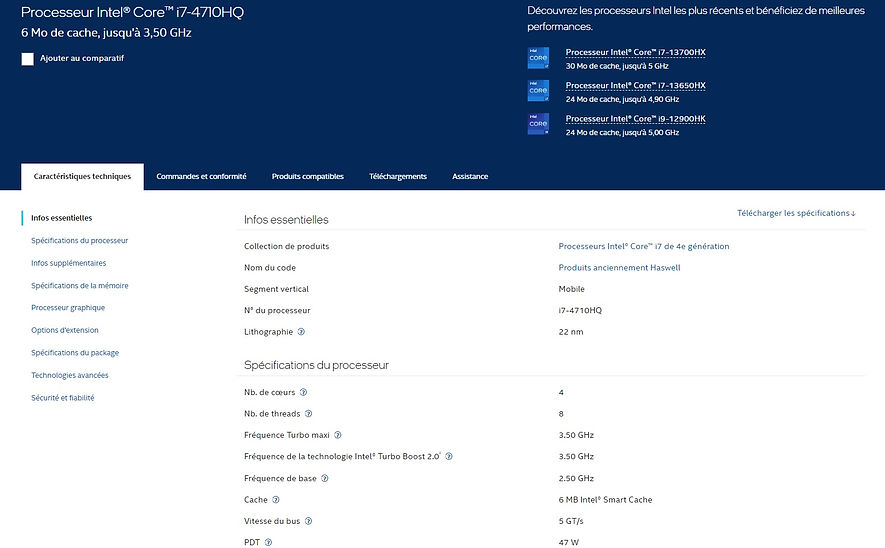Click the Core i7-13700HX processor badge icon
885x548 pixels.
tap(538, 58)
